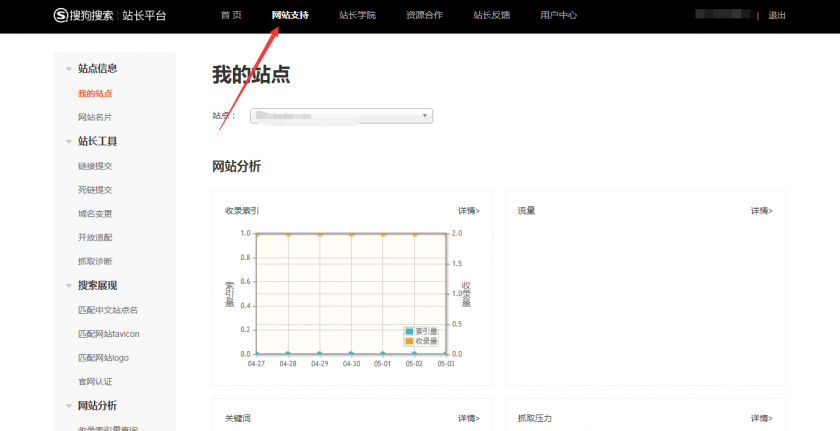This screenshot has width=840, height=431.
Task: Collapse the 搜索展现 sidebar section
Action: [x=69, y=286]
